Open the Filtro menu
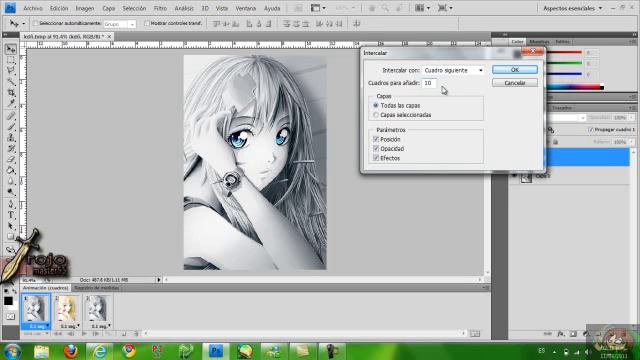 pos(160,8)
